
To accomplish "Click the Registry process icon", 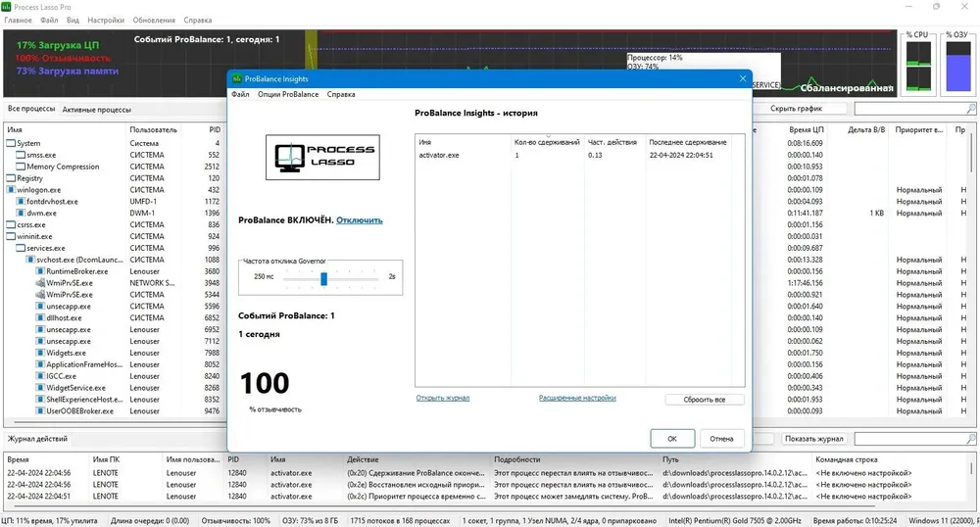I will coord(11,178).
